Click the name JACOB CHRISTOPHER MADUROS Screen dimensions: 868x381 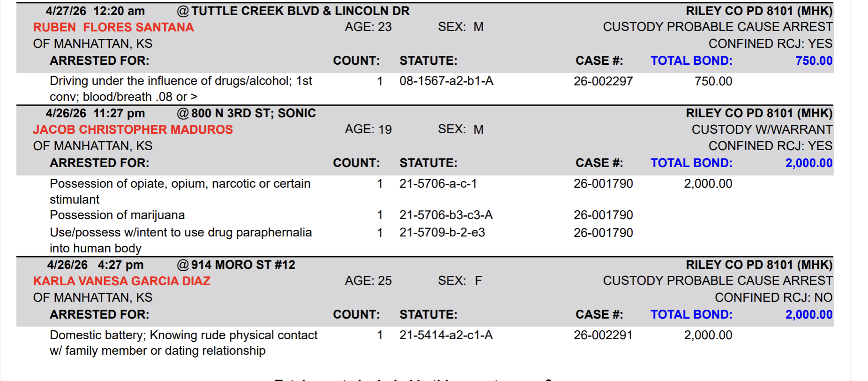(x=133, y=130)
